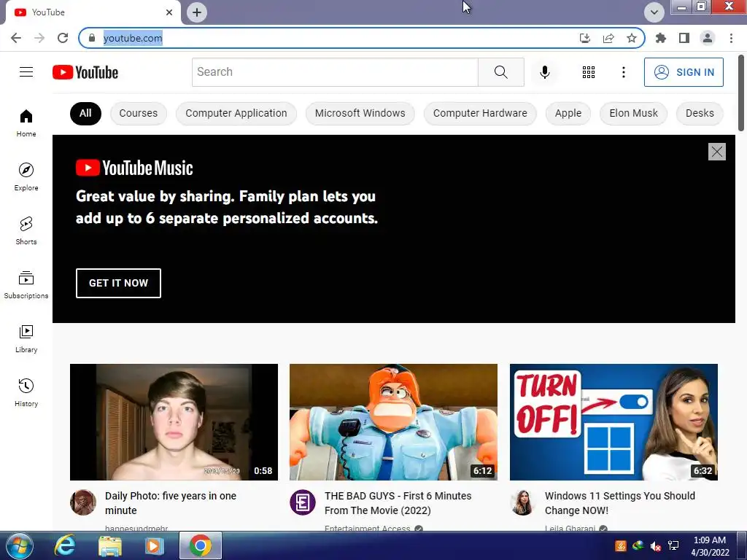This screenshot has height=560, width=747.
Task: Open Chrome extensions puzzle icon
Action: (660, 38)
